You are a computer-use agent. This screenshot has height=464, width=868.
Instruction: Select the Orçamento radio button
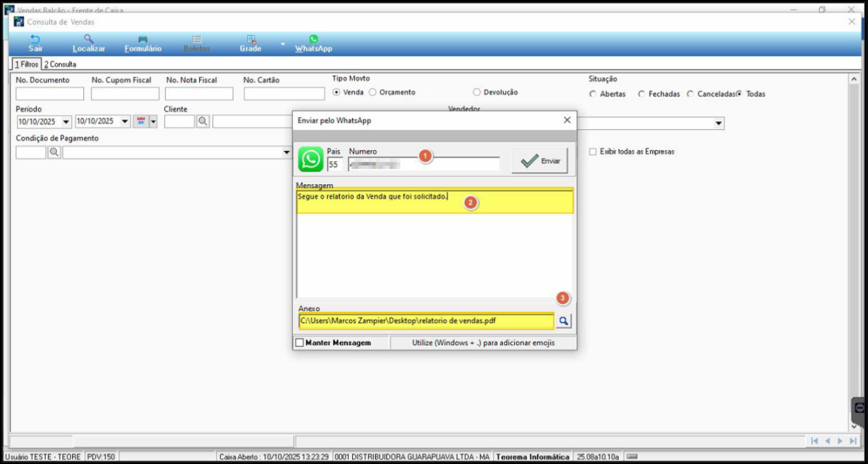pos(372,92)
